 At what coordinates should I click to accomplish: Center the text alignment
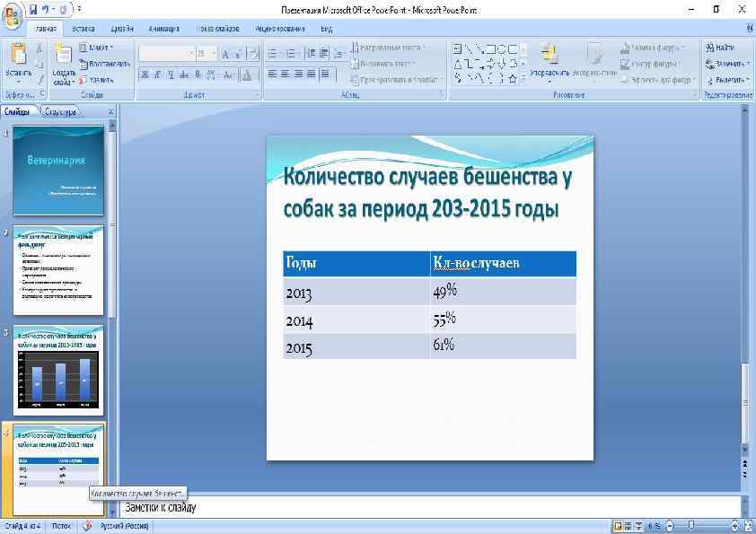[x=286, y=74]
